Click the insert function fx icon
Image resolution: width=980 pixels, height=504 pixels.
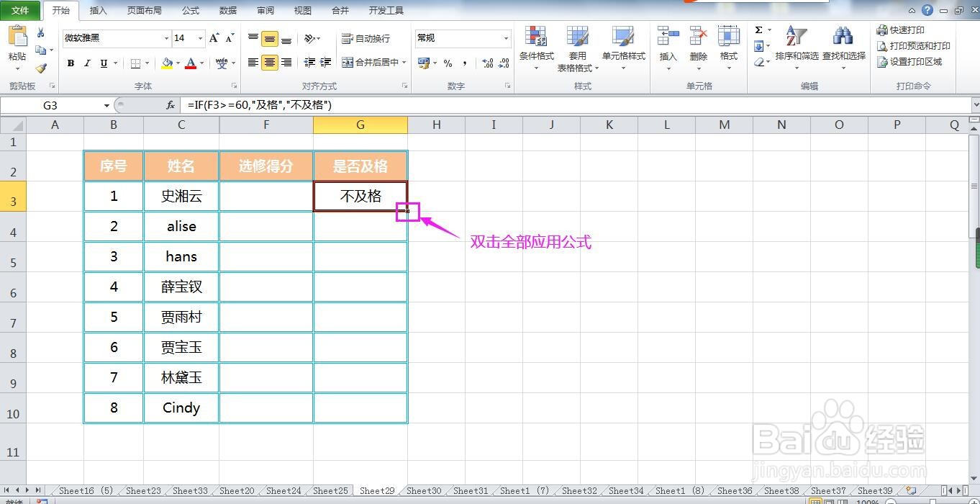tap(171, 105)
